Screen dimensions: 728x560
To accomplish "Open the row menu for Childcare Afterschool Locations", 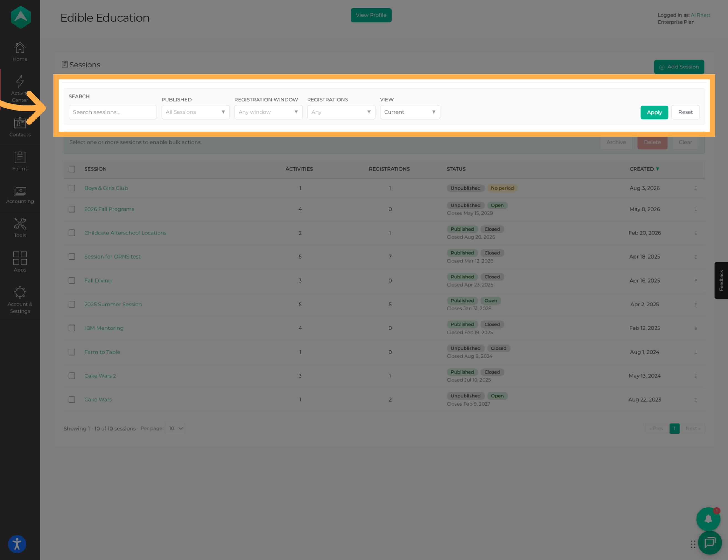I will coord(696,233).
